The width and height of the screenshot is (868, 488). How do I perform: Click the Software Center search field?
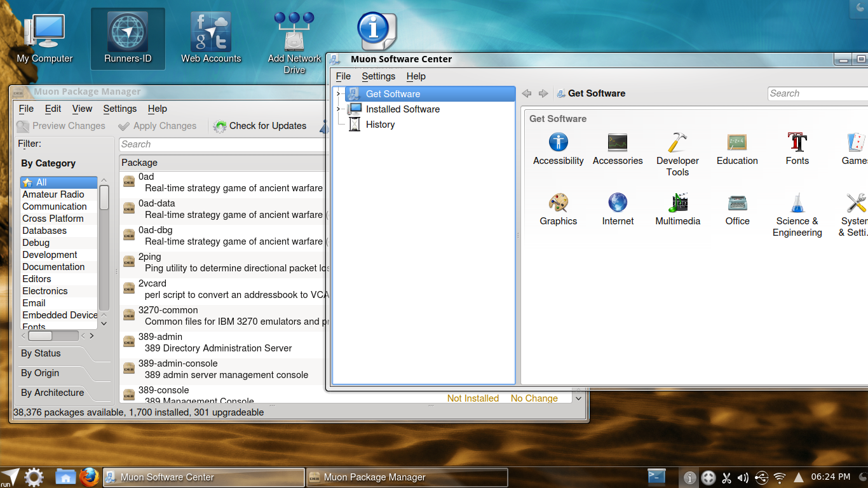point(818,93)
